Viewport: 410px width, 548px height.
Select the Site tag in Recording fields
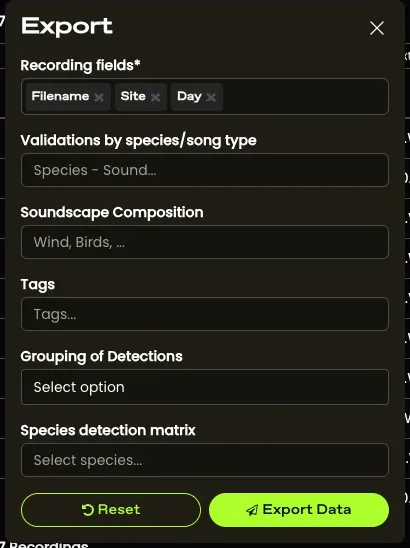(x=133, y=96)
